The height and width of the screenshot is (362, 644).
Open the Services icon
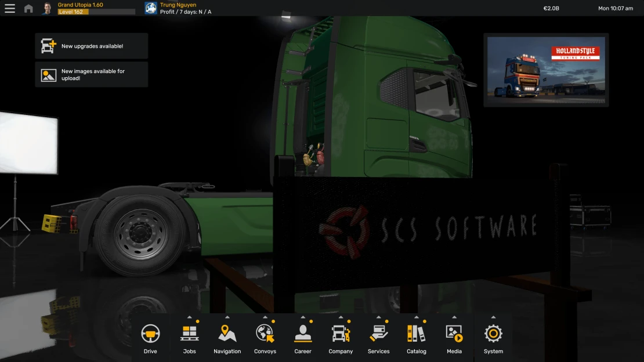click(378, 333)
